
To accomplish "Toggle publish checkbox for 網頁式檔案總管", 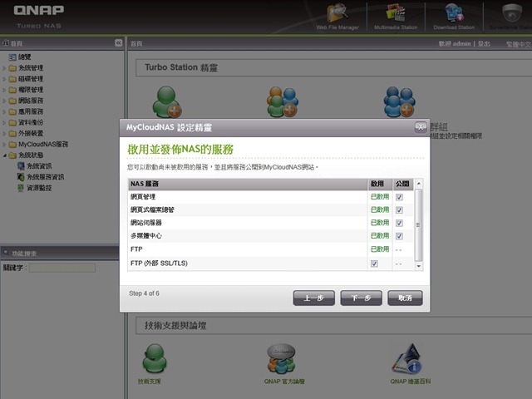I will point(399,210).
